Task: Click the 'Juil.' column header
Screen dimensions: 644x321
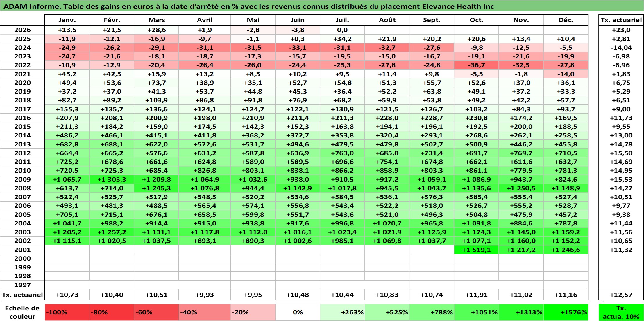Action: (342, 20)
